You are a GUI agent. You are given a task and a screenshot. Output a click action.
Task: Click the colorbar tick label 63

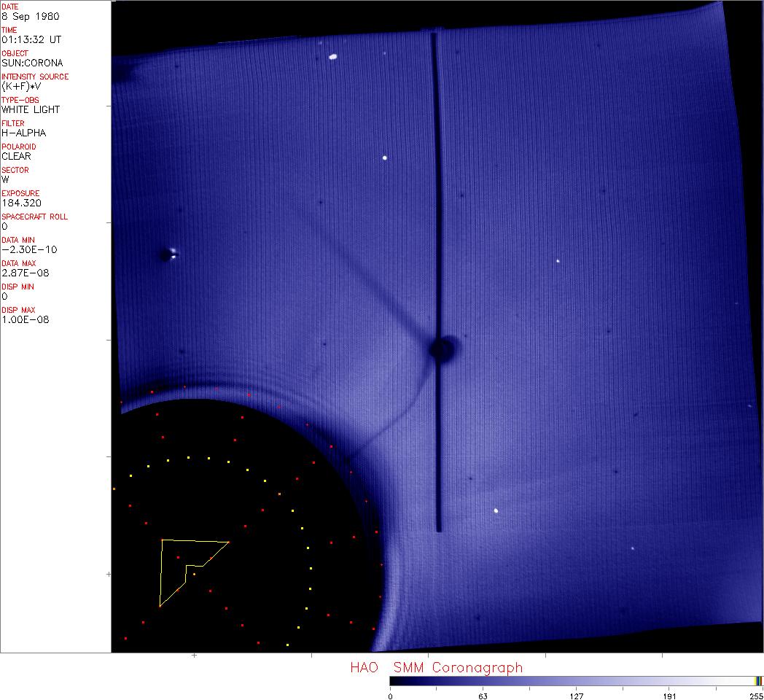pyautogui.click(x=483, y=696)
